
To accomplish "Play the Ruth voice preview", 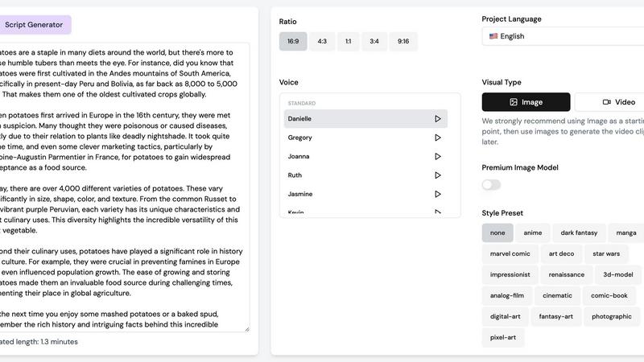I will point(438,175).
